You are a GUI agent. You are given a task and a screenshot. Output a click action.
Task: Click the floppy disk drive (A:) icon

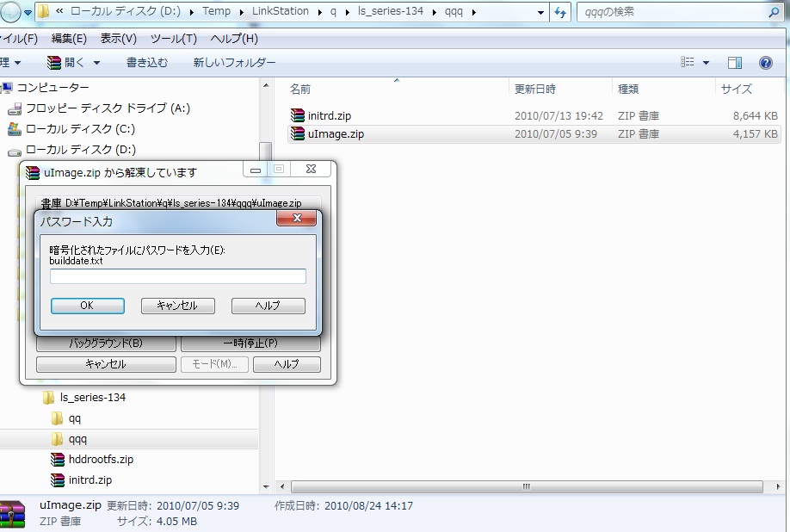tap(15, 108)
